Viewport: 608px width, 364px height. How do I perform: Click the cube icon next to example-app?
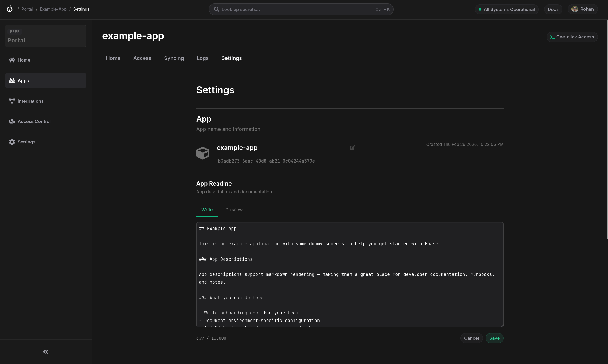(203, 153)
